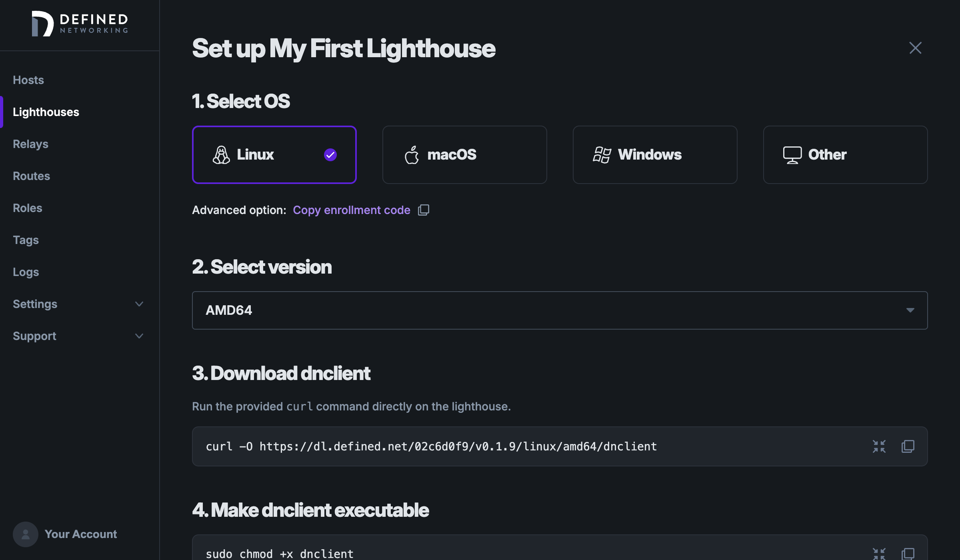
Task: Collapse the chmod code block
Action: pyautogui.click(x=879, y=553)
